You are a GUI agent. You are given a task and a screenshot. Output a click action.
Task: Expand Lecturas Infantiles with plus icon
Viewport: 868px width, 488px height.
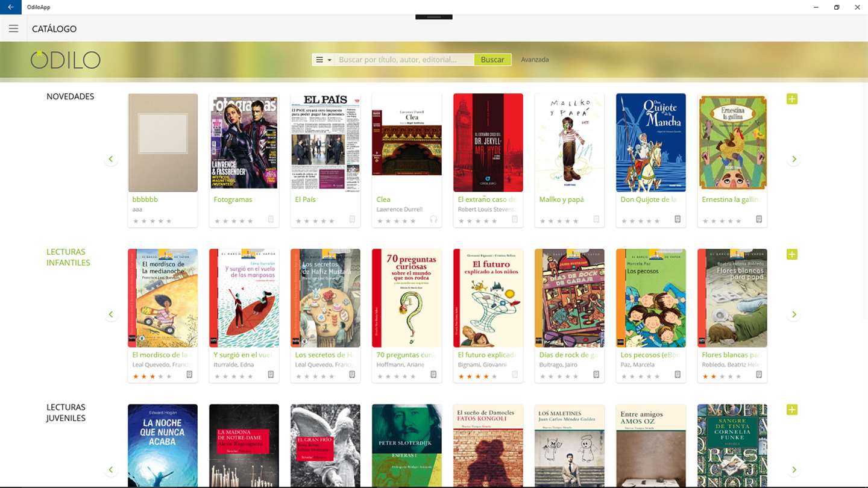click(x=792, y=254)
